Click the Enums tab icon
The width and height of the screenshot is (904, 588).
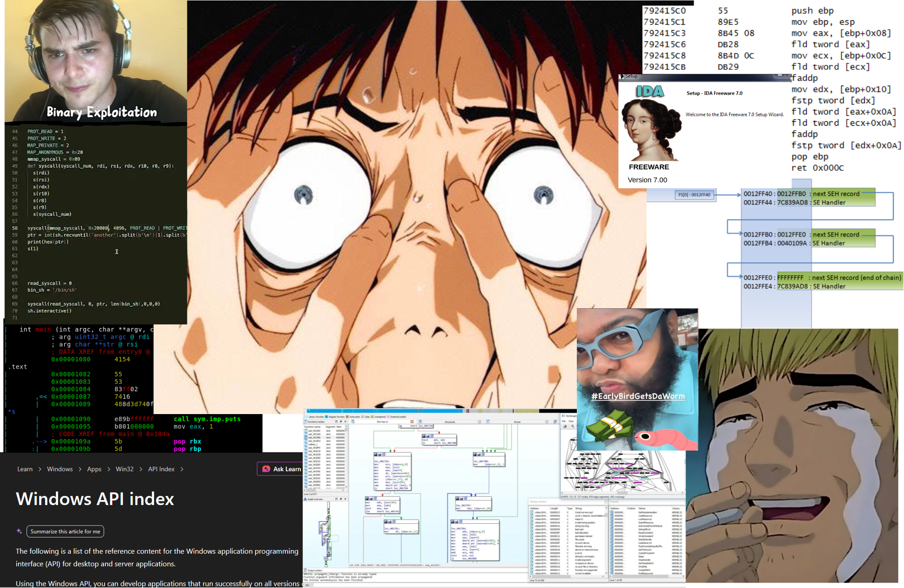click(488, 422)
